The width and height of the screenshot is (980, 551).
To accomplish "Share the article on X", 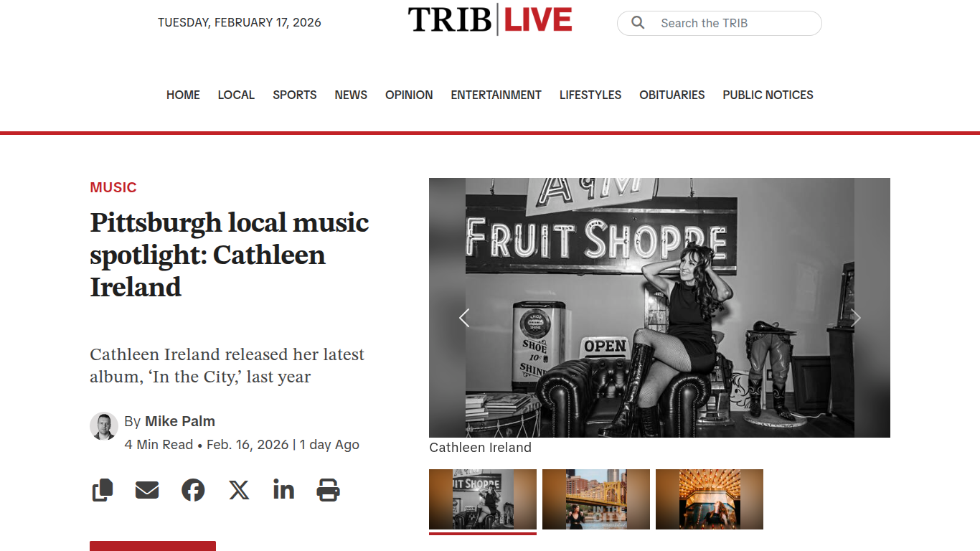I will tap(239, 490).
